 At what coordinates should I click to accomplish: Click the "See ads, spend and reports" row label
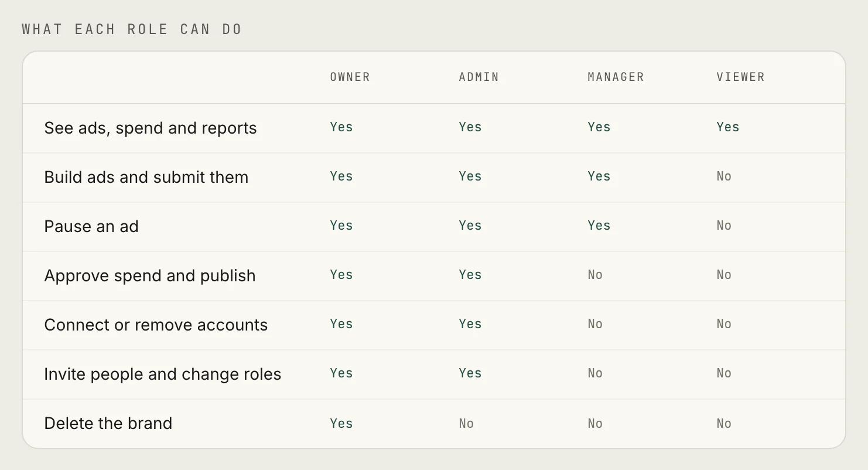[x=151, y=128]
